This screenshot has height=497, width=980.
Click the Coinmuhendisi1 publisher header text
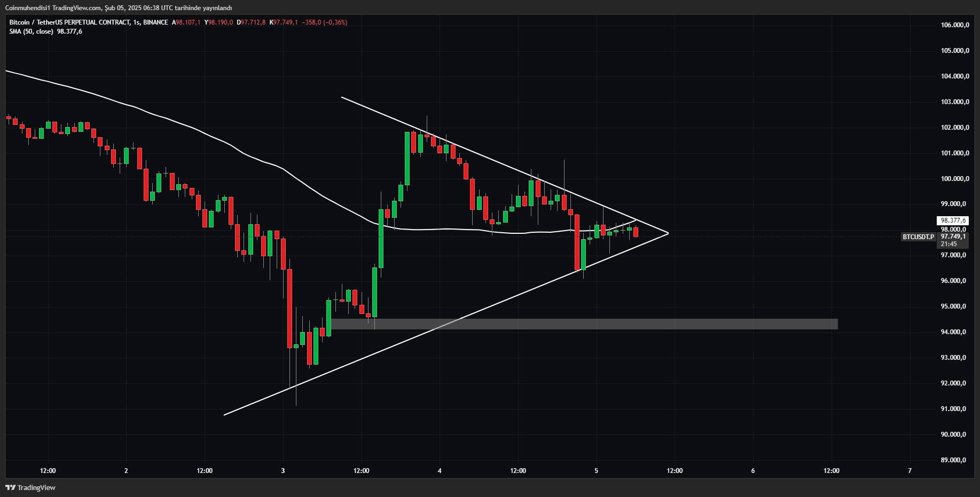coord(27,8)
